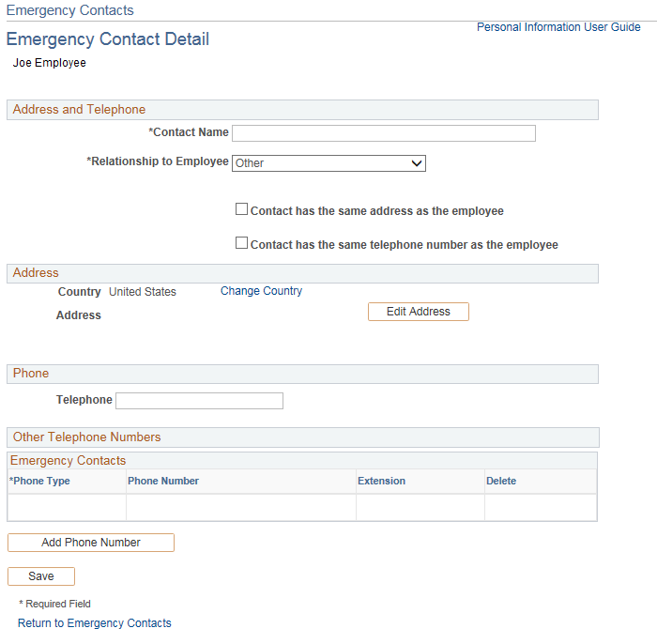Image resolution: width=657 pixels, height=644 pixels.
Task: Click the Emergency Contacts grid title bar
Action: click(69, 461)
